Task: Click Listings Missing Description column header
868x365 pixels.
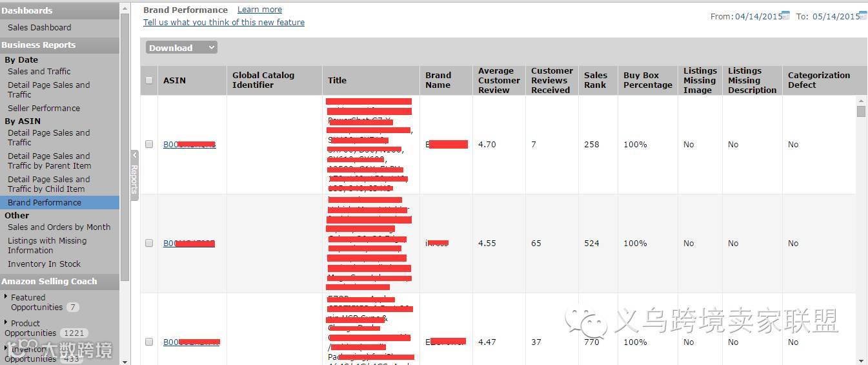Action: coord(752,80)
